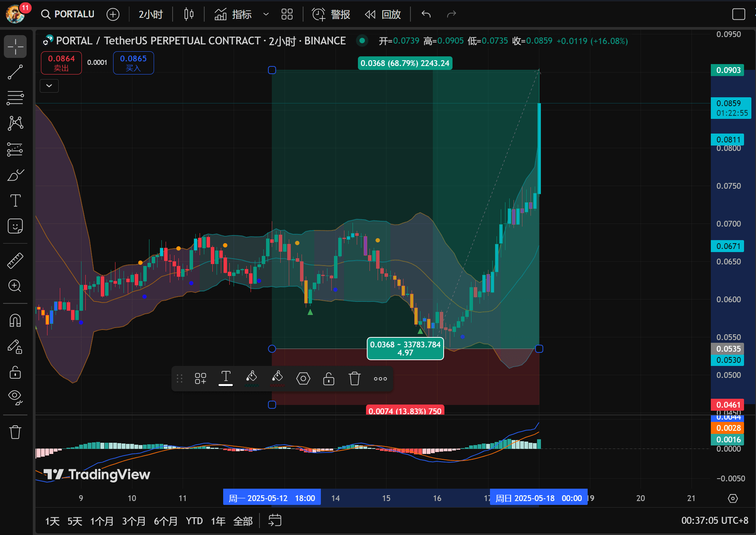This screenshot has height=535, width=756.
Task: Expand the favorite indicators chevron
Action: click(266, 14)
